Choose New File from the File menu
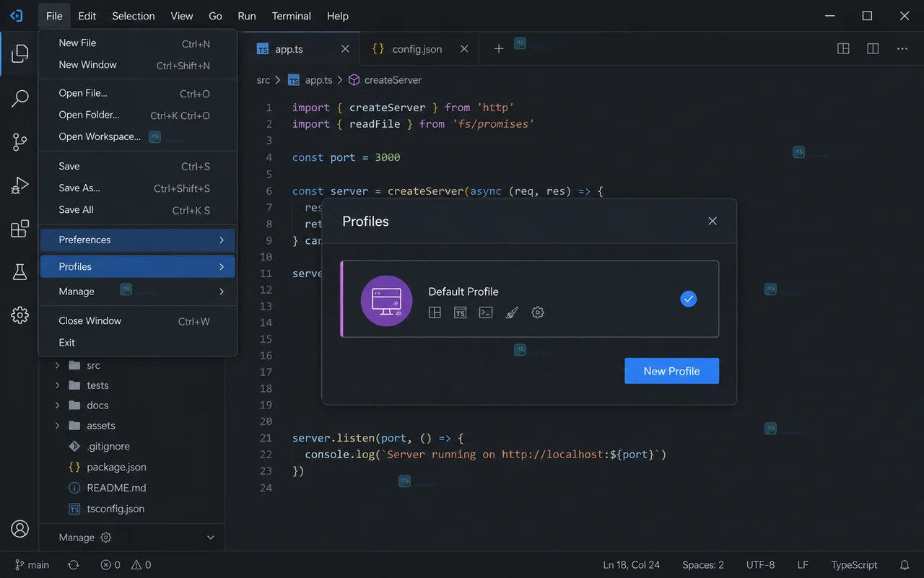 tap(137, 43)
